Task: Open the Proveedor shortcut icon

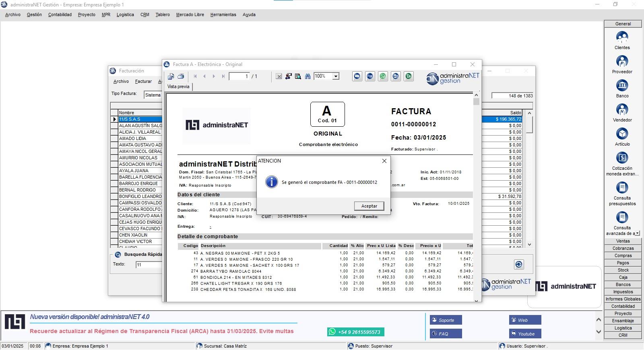Action: tap(622, 62)
